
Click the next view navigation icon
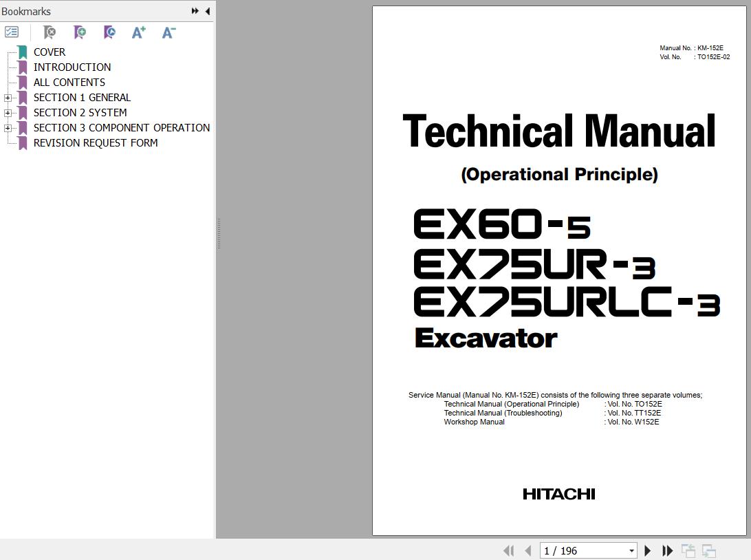[709, 551]
